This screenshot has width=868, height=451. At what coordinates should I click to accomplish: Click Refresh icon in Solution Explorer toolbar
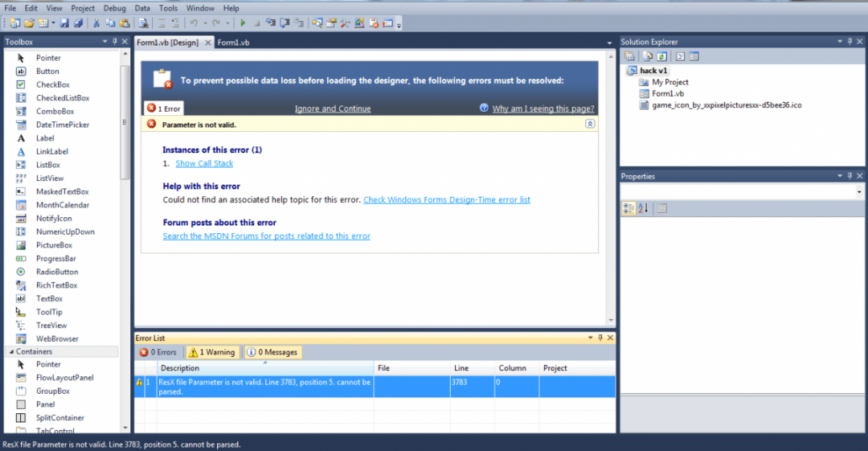661,56
